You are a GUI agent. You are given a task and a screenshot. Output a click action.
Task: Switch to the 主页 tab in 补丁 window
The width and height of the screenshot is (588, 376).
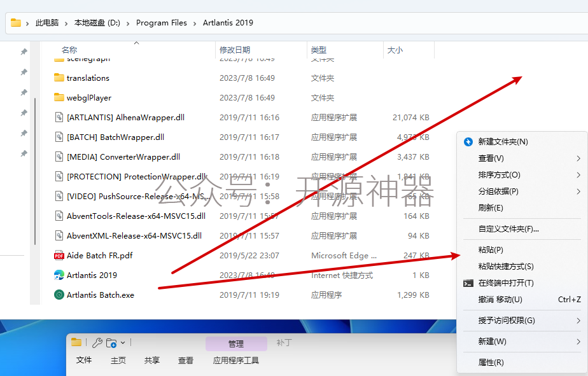pos(118,360)
